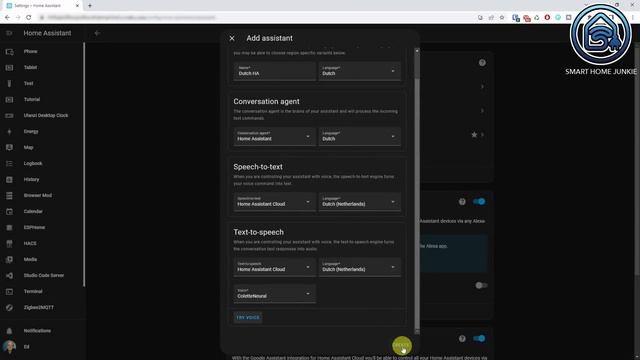
Task: Click the star icon on assistant row
Action: pos(474,135)
